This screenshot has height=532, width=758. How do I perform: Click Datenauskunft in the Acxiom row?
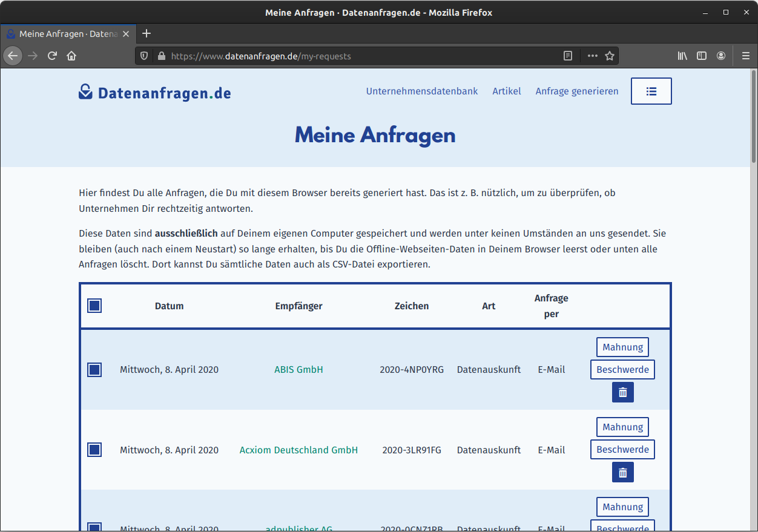pos(489,450)
